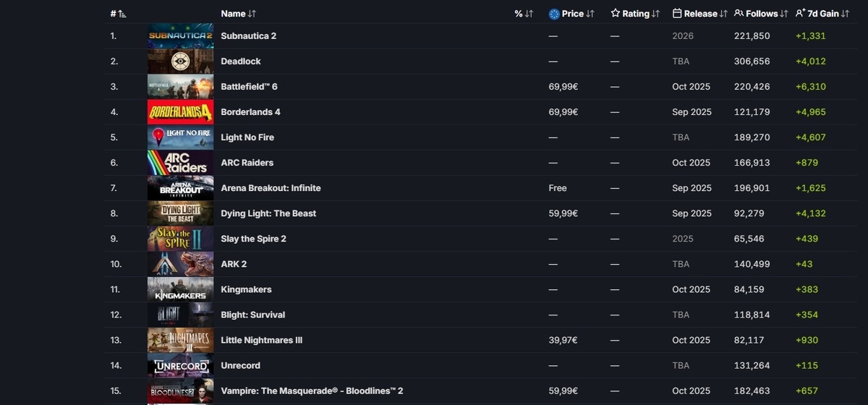The height and width of the screenshot is (405, 868).
Task: Click Light No Fire gain +4,607
Action: 810,137
